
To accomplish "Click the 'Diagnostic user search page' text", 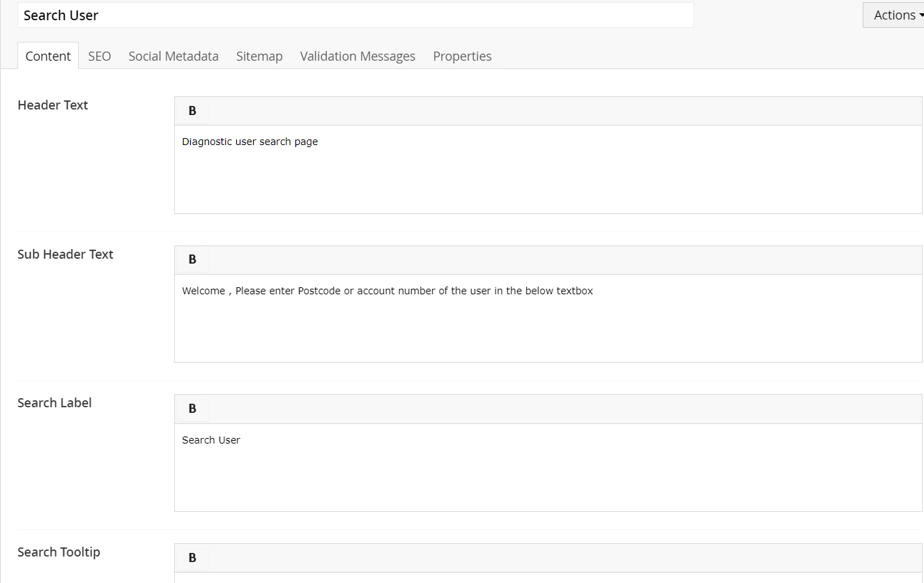I will [249, 142].
